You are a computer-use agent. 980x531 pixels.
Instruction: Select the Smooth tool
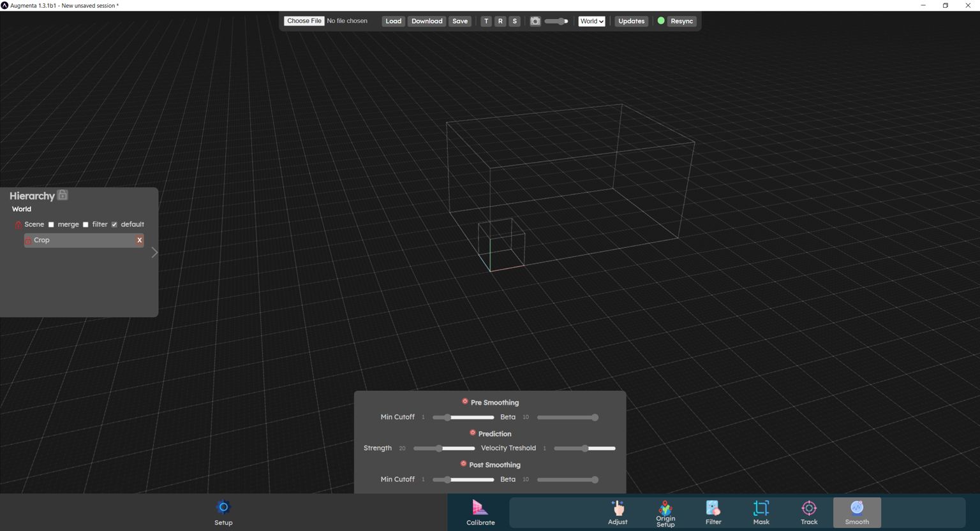pyautogui.click(x=856, y=512)
